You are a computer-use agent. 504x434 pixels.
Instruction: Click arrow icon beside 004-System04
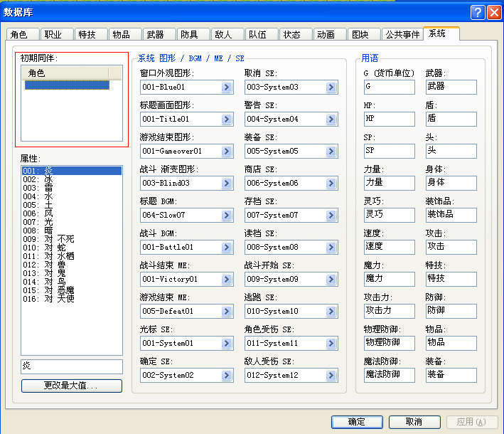click(x=331, y=120)
